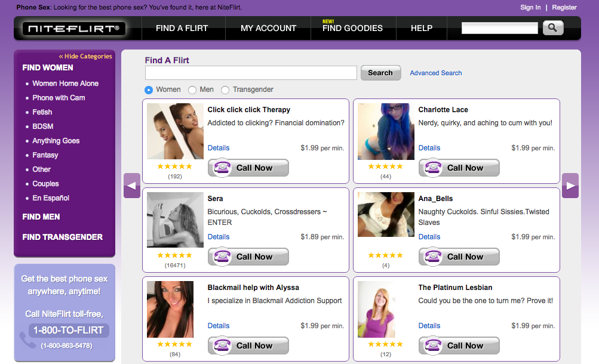Open the Other category
The width and height of the screenshot is (599, 364).
pos(41,169)
